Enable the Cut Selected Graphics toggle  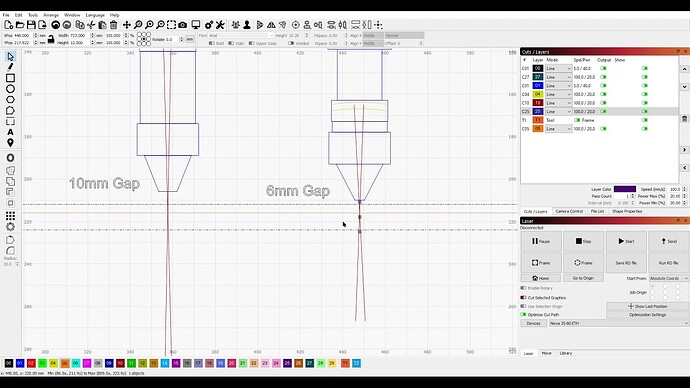coord(523,298)
